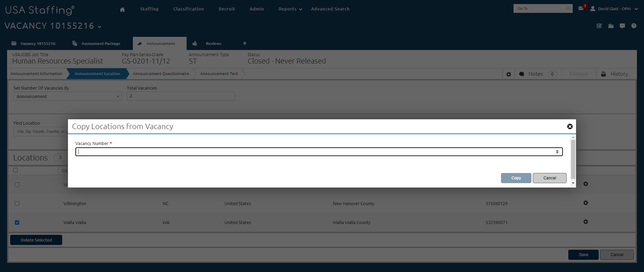Go to the Home icon

tap(122, 10)
